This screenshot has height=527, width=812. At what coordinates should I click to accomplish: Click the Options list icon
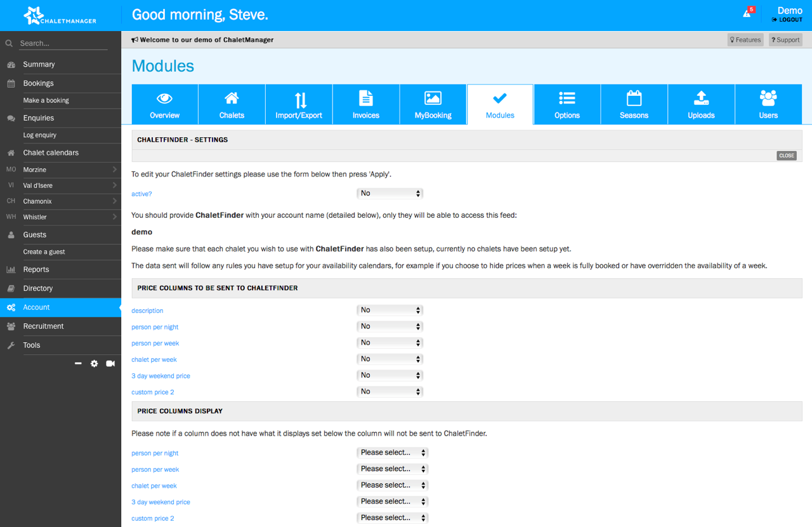tap(567, 98)
